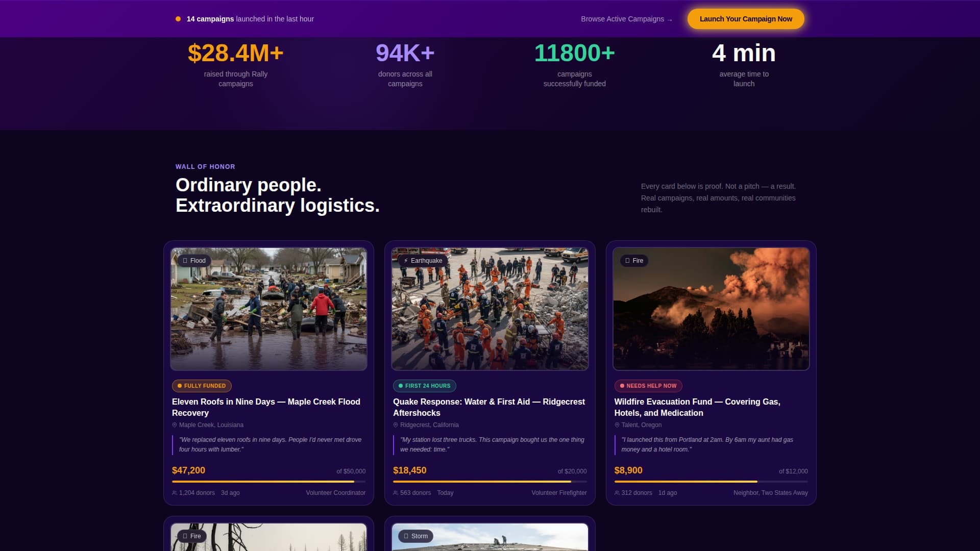Click the $47,200 campaign progress bar
The height and width of the screenshot is (551, 980).
(x=268, y=482)
